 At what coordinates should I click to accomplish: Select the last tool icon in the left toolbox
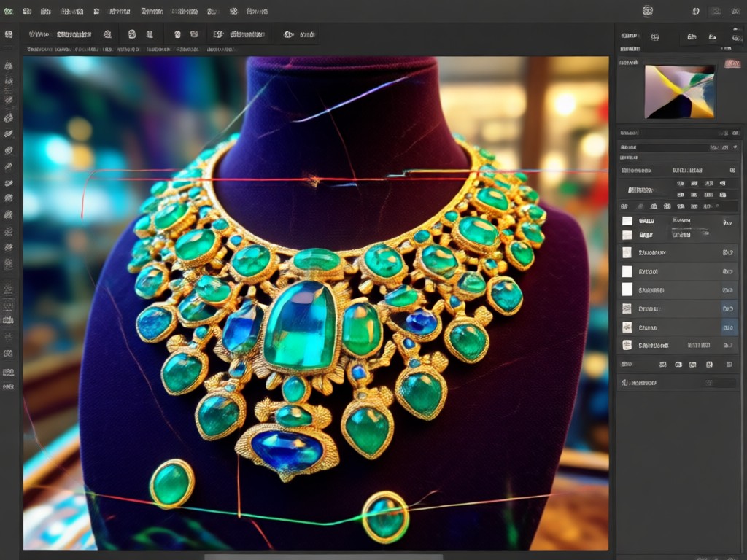pyautogui.click(x=9, y=387)
